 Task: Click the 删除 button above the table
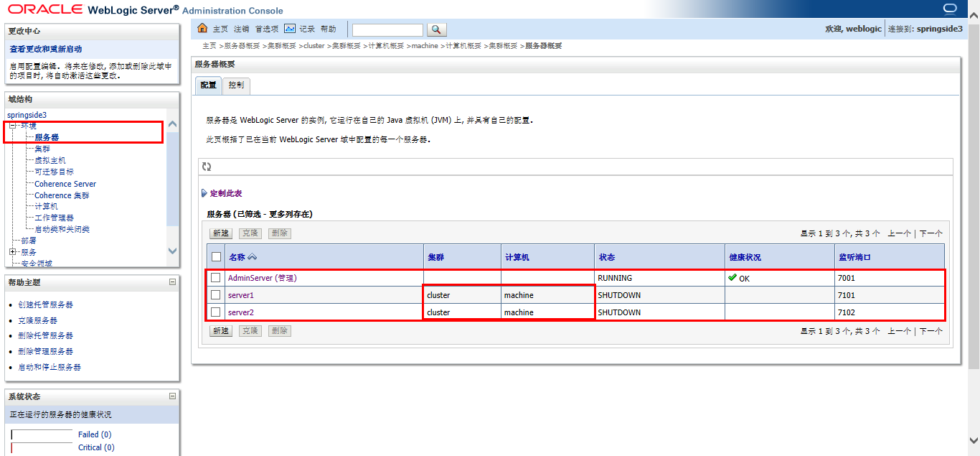coord(279,233)
